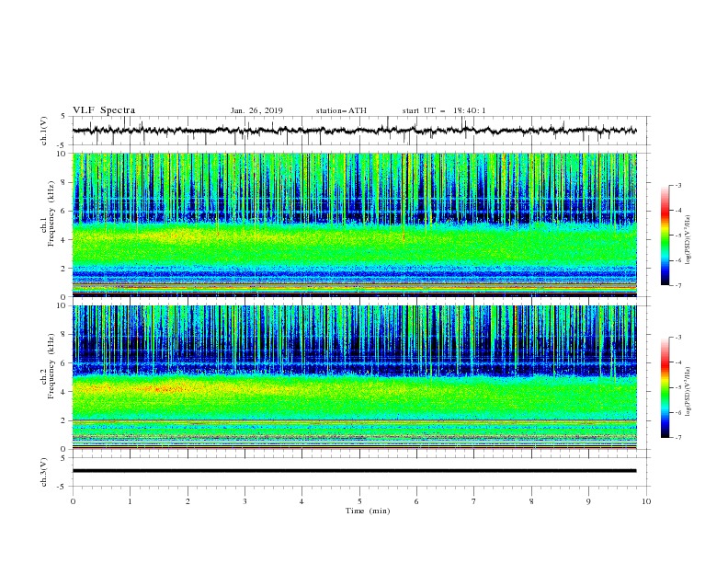The image size is (728, 563).
Task: Click the "ch.1(V)" axis label
Action: (x=44, y=131)
